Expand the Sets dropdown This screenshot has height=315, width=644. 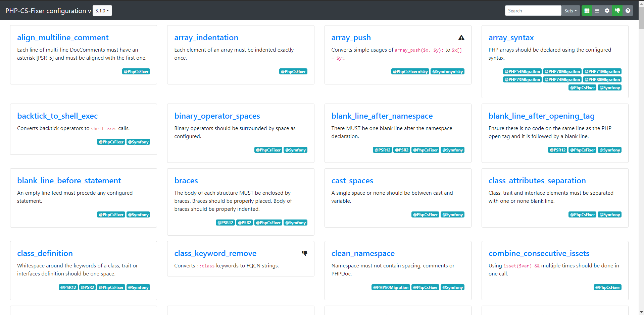[x=571, y=11]
